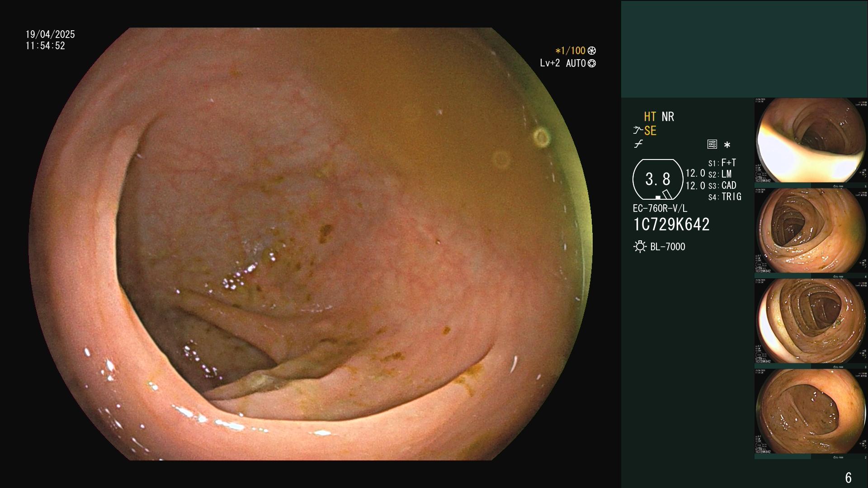868x488 pixels.
Task: Click the S2: LM switch assignment
Action: [720, 174]
